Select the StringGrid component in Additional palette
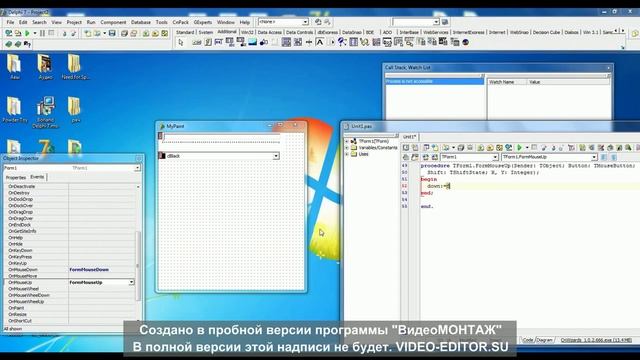Image resolution: width=640 pixels, height=360 pixels. (230, 42)
